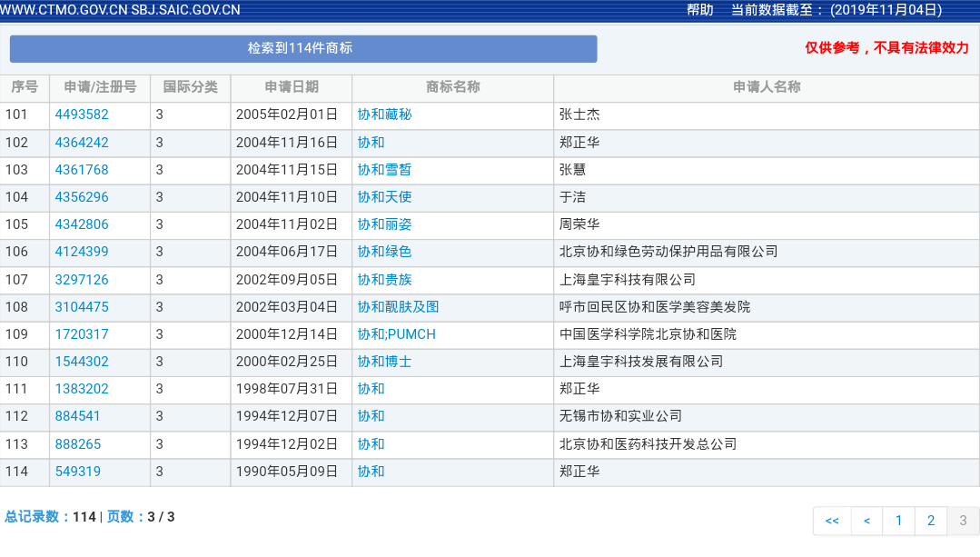This screenshot has width=980, height=557.
Task: Click the 商标名称 column header
Action: click(x=452, y=87)
